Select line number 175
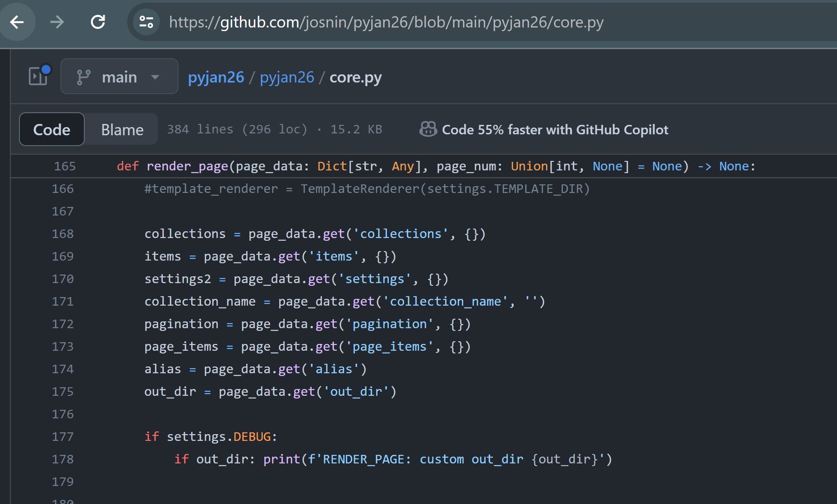The height and width of the screenshot is (504, 837). click(x=63, y=392)
